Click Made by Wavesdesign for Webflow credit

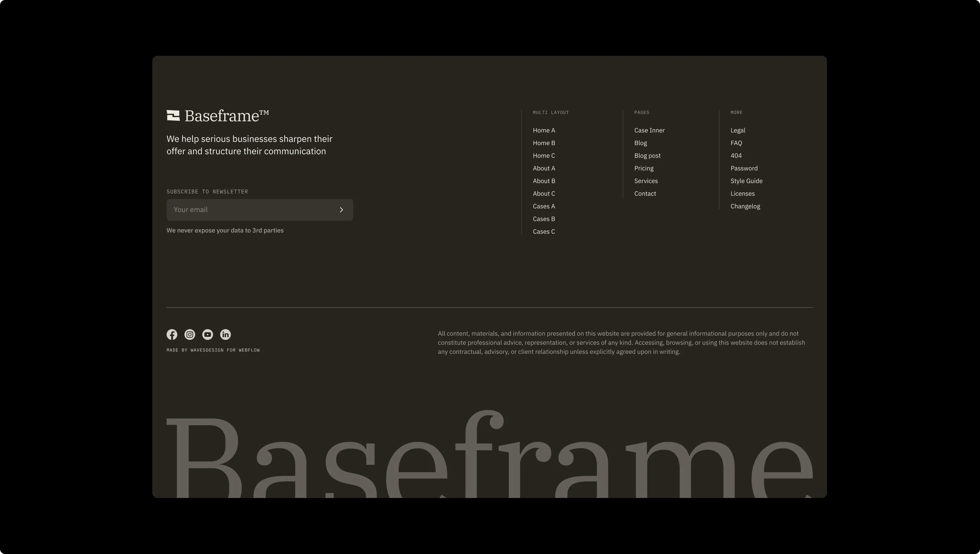[213, 350]
